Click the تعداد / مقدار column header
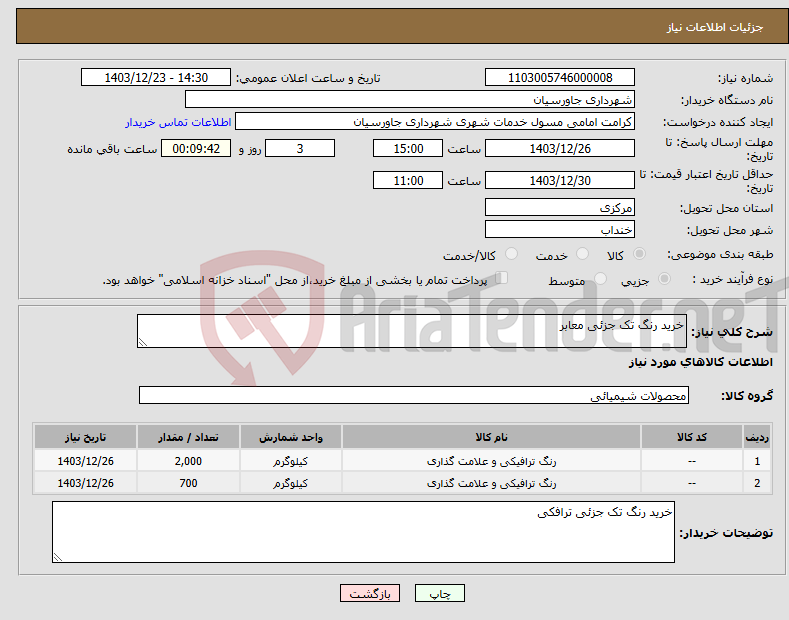This screenshot has width=789, height=620. coord(188,437)
